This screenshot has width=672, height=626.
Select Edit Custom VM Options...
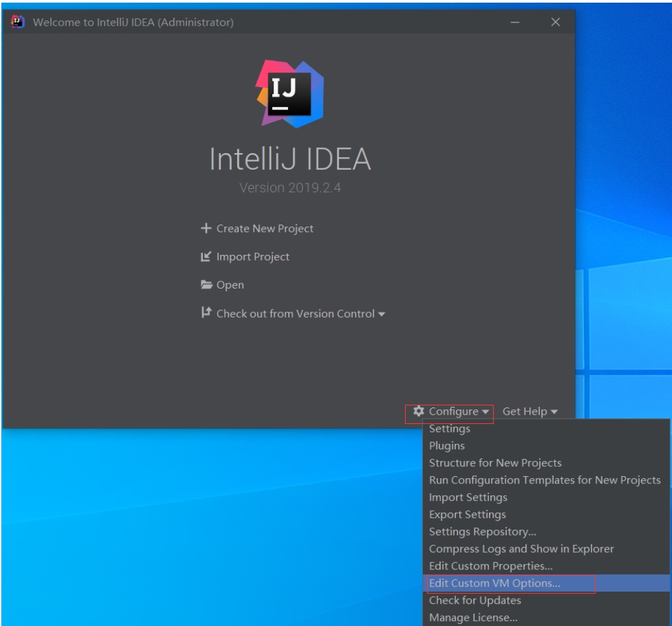tap(546, 583)
